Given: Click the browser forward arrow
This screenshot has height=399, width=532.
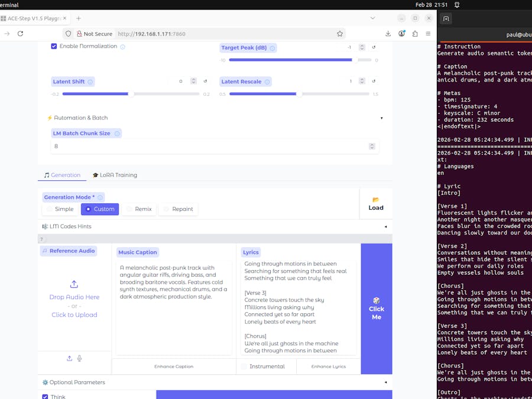Looking at the screenshot, I should 7,34.
